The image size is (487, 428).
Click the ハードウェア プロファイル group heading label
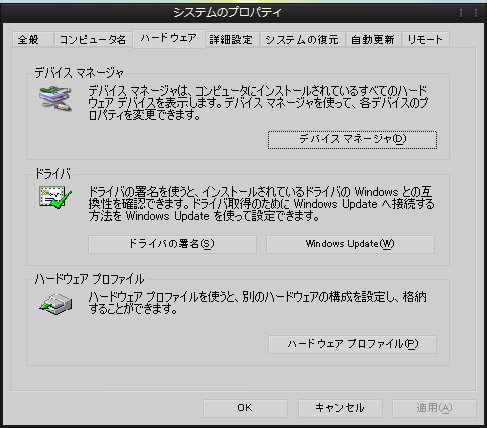[x=89, y=279]
